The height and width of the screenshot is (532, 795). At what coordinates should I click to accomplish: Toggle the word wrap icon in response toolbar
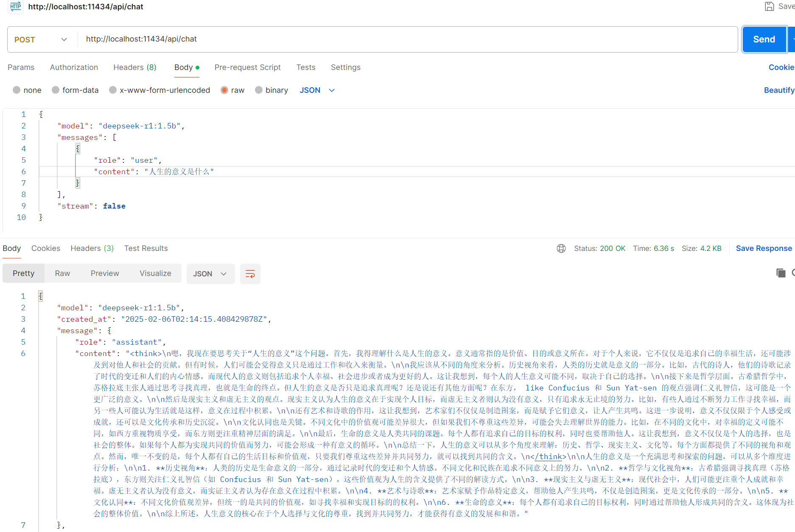[250, 274]
